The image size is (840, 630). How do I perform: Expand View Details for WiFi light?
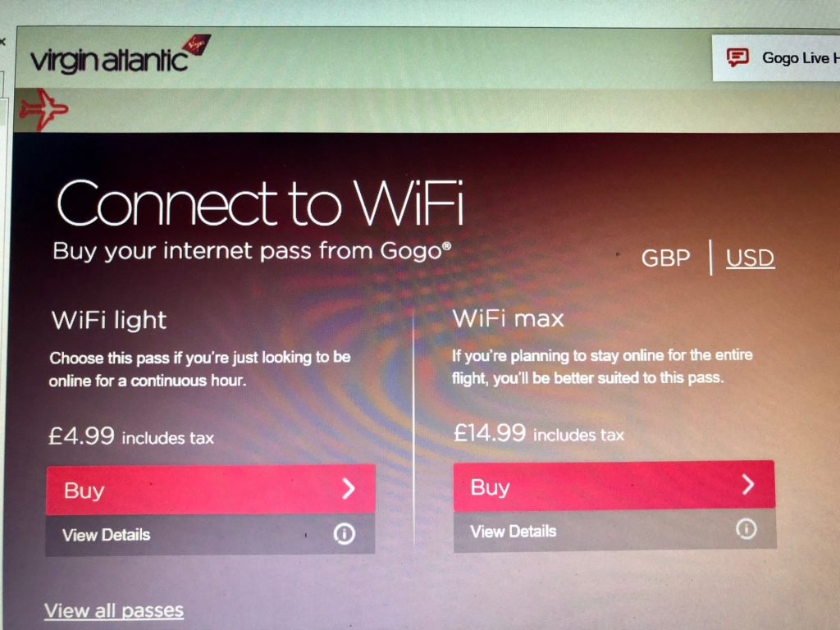point(210,535)
